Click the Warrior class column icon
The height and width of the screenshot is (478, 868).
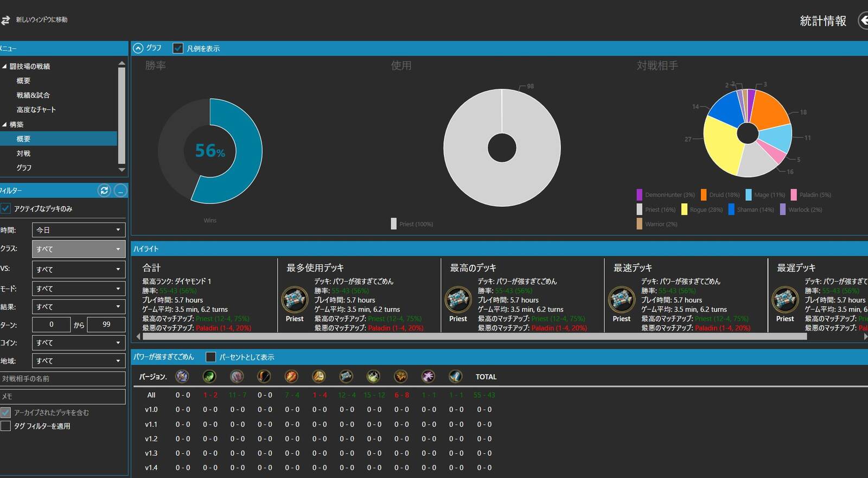pos(455,376)
